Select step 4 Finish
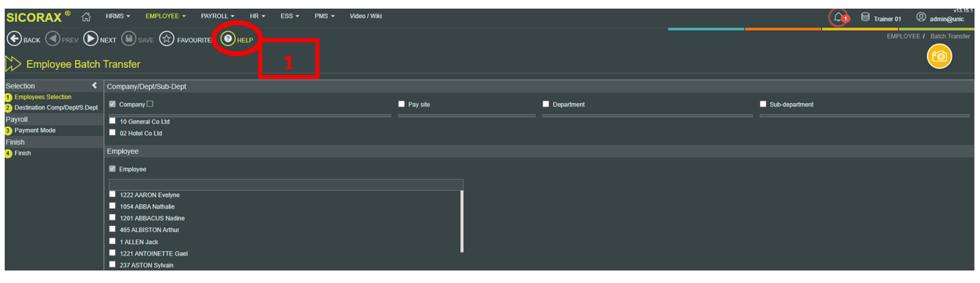 pyautogui.click(x=23, y=153)
